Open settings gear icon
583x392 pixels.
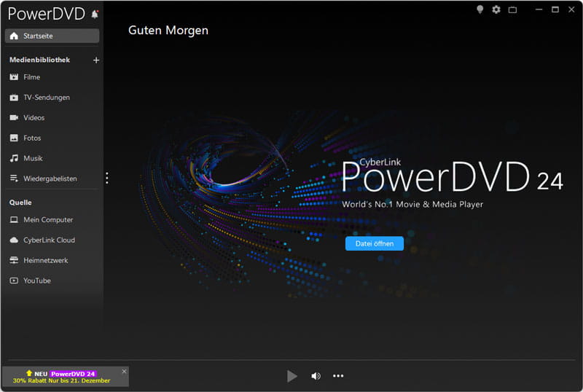(496, 9)
